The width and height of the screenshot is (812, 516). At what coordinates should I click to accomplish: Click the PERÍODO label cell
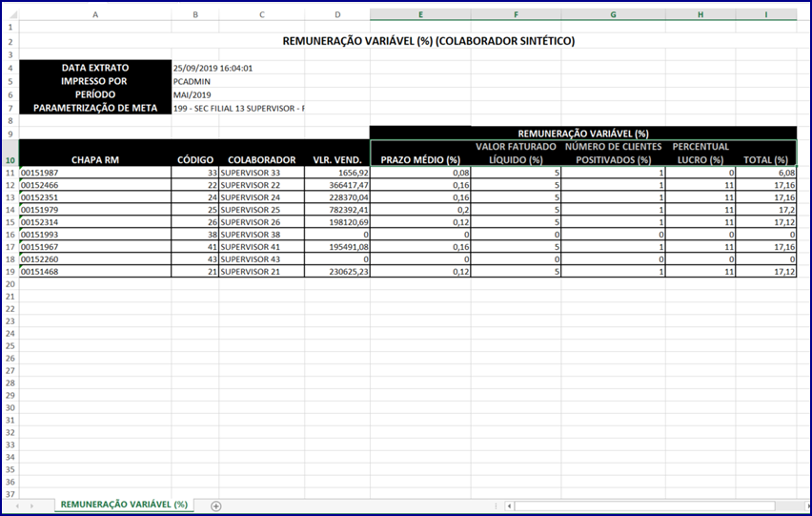tap(95, 94)
